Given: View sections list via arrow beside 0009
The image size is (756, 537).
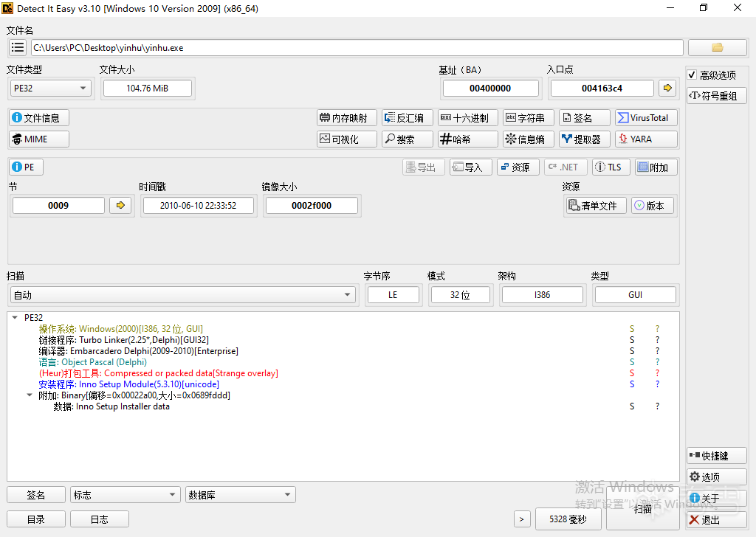Looking at the screenshot, I should 120,206.
